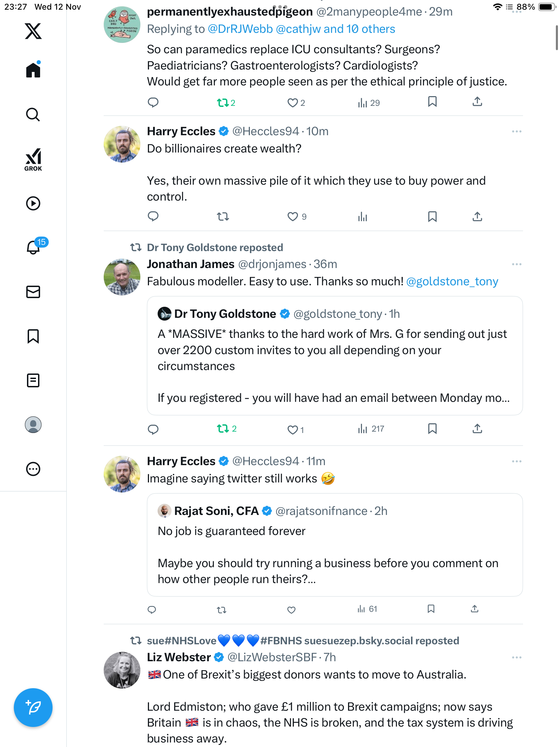Viewport: 560px width, 747px height.
Task: Open the @DrRJWebb reply mention
Action: coord(240,29)
